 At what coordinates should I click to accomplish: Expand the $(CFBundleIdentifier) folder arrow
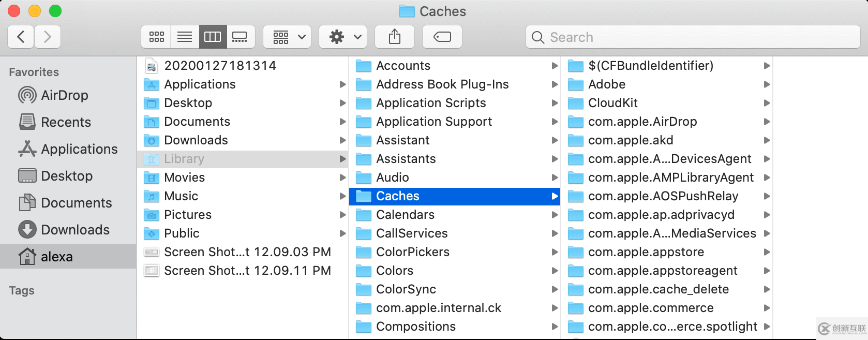coord(767,66)
